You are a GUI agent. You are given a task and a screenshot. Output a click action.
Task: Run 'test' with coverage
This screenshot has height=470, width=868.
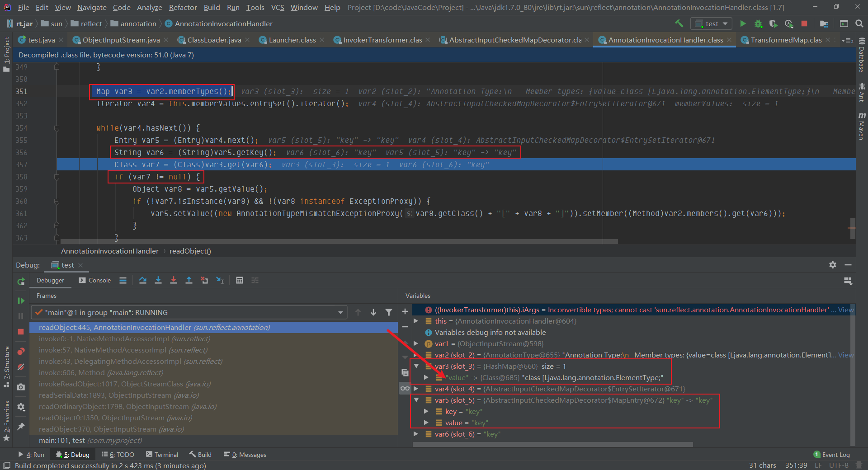pyautogui.click(x=774, y=23)
